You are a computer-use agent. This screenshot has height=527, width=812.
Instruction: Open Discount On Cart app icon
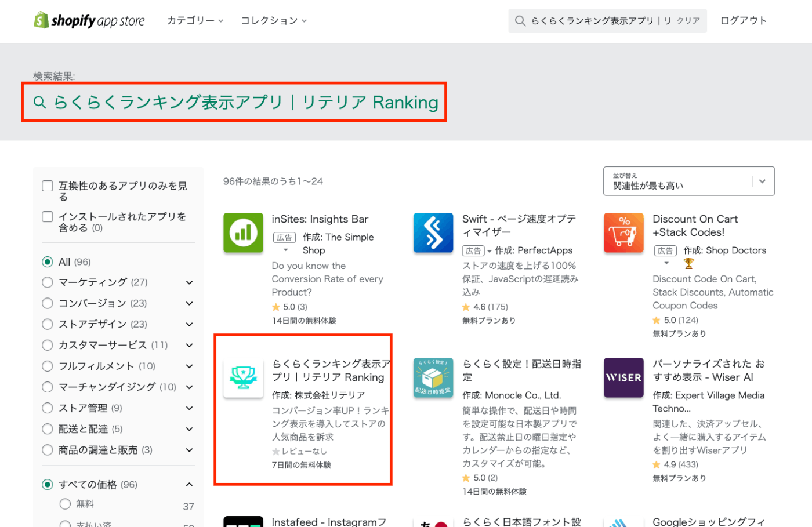(623, 232)
